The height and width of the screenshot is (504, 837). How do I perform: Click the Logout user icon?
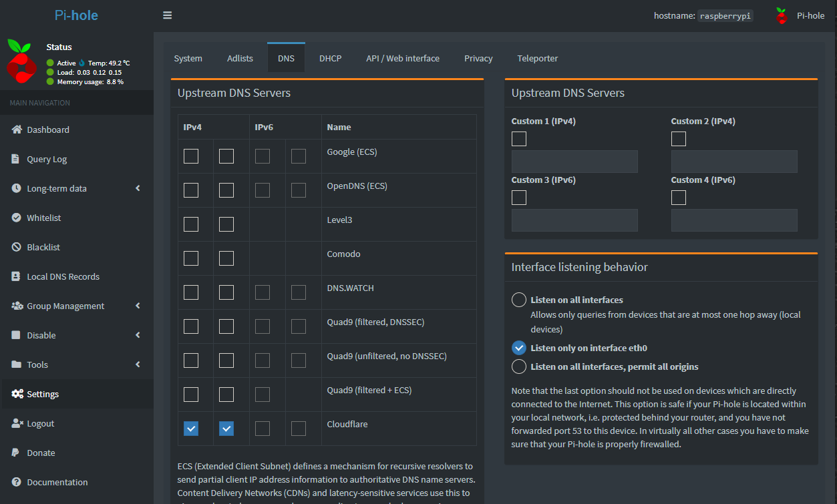17,423
